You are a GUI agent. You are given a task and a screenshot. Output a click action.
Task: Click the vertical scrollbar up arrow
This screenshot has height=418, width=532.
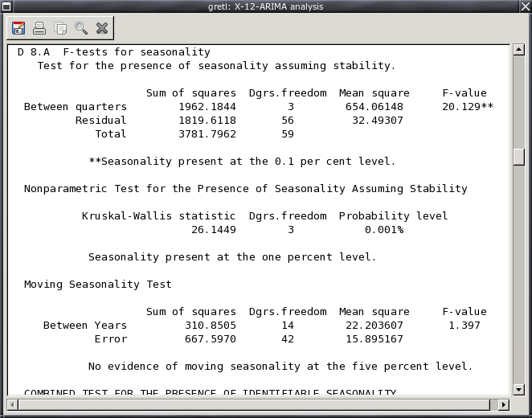click(x=518, y=51)
